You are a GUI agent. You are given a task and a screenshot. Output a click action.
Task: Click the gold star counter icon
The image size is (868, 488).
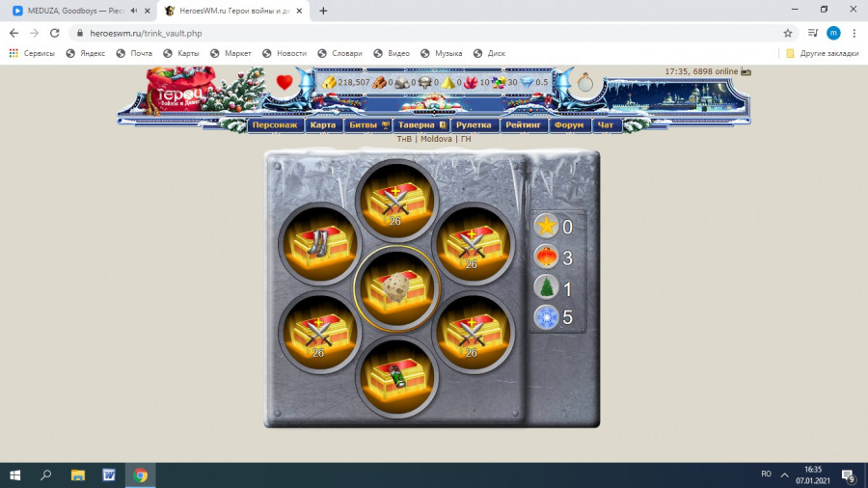pyautogui.click(x=546, y=226)
